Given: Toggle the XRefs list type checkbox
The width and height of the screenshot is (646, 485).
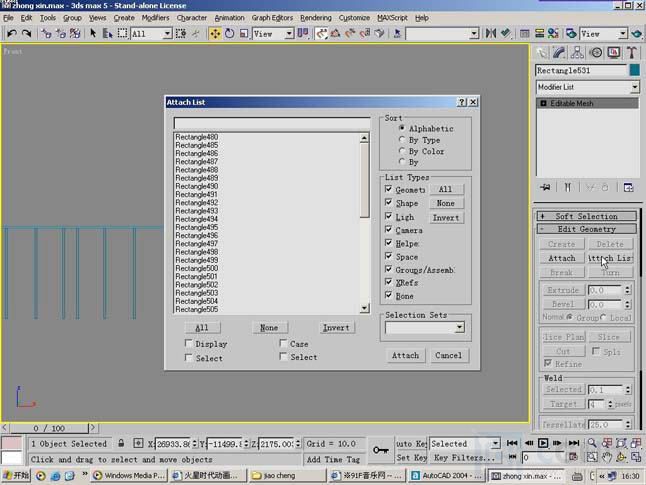Looking at the screenshot, I should tap(388, 282).
